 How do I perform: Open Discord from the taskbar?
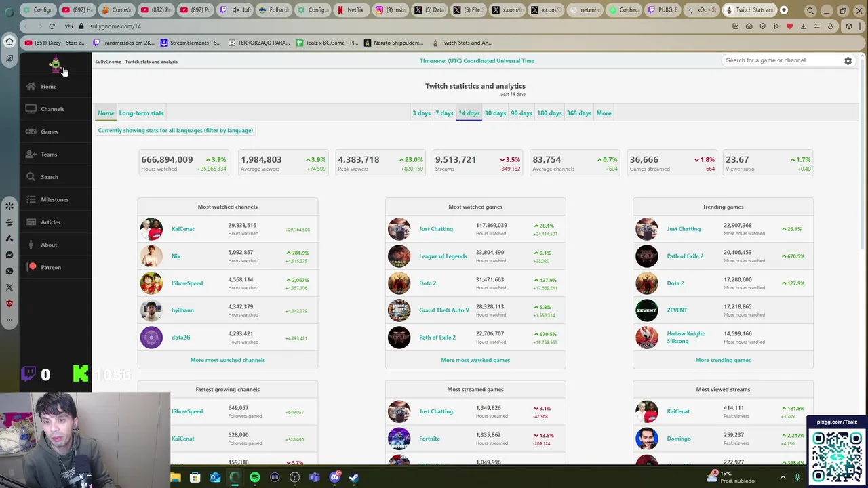334,477
